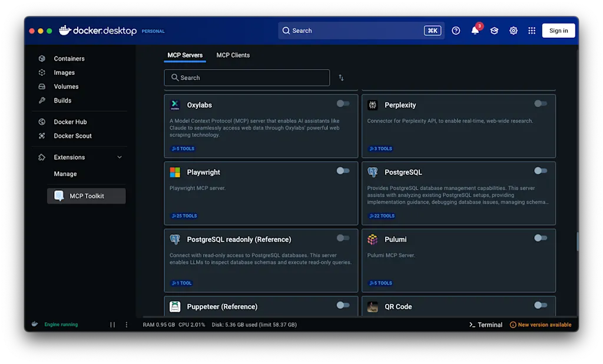Collapse the Extensions section chevron
The image size is (603, 364).
pyautogui.click(x=120, y=157)
